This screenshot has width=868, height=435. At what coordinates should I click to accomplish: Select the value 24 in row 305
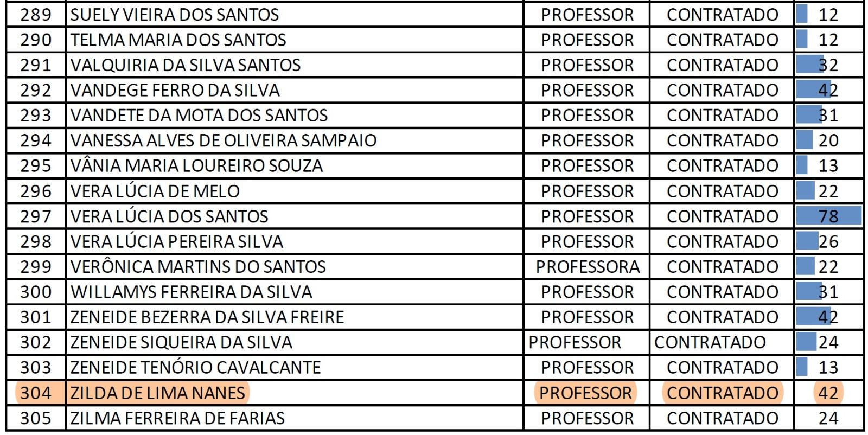(828, 418)
